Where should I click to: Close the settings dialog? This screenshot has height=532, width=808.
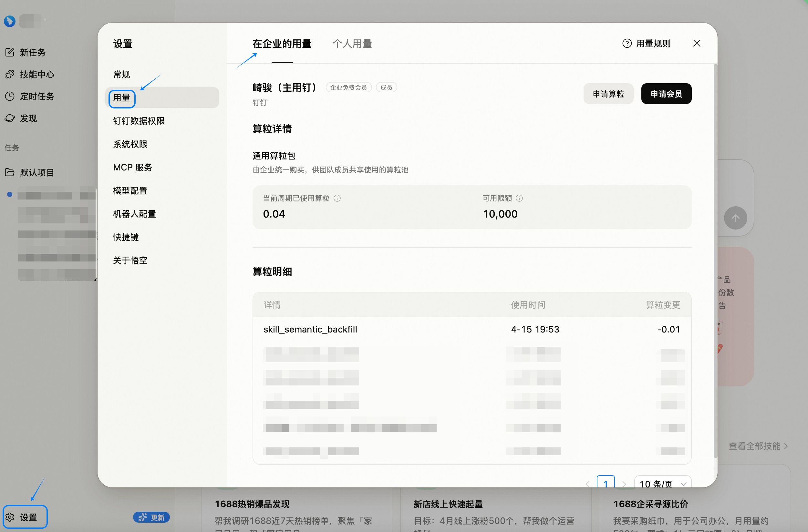[x=697, y=44]
